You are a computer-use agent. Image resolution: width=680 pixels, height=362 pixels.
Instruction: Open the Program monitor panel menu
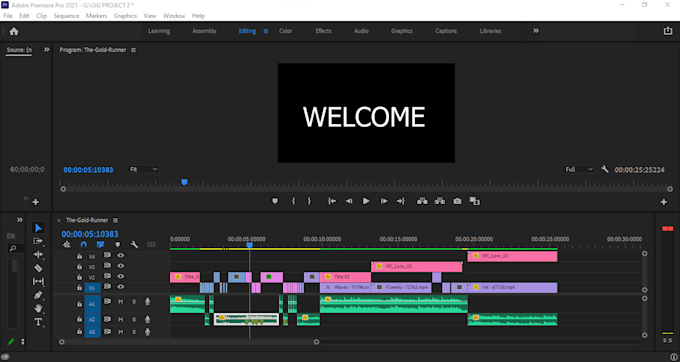click(133, 50)
